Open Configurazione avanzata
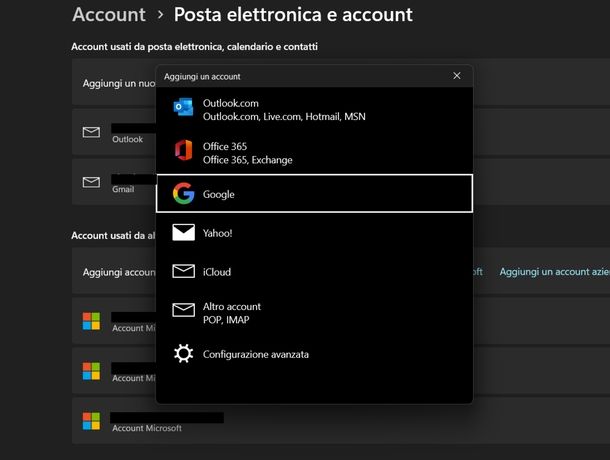This screenshot has width=610, height=460. pyautogui.click(x=314, y=354)
